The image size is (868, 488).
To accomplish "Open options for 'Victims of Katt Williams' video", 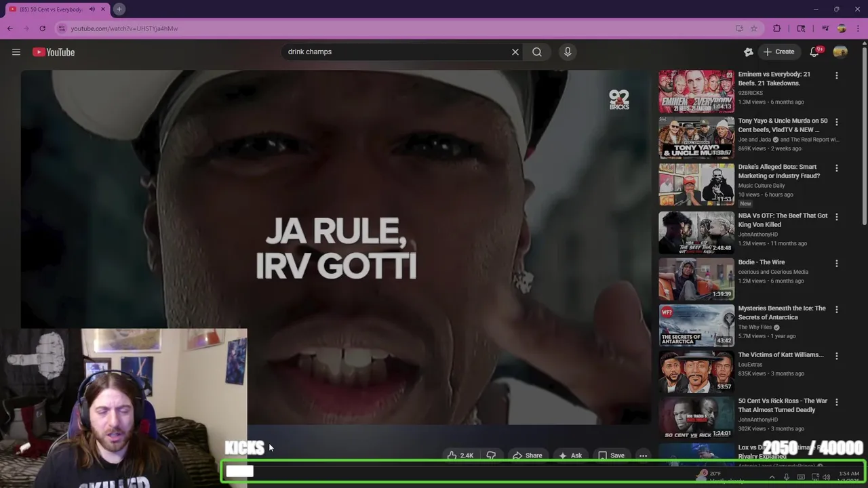I will click(836, 356).
